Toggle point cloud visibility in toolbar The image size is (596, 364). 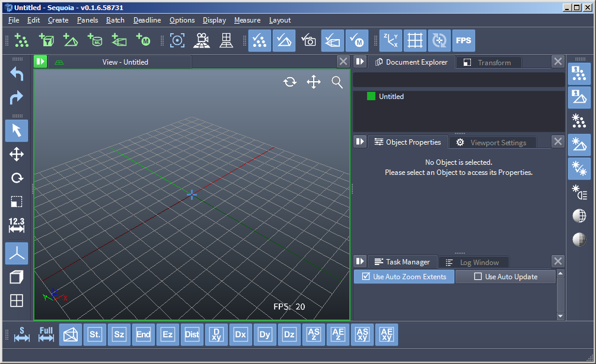pyautogui.click(x=260, y=40)
